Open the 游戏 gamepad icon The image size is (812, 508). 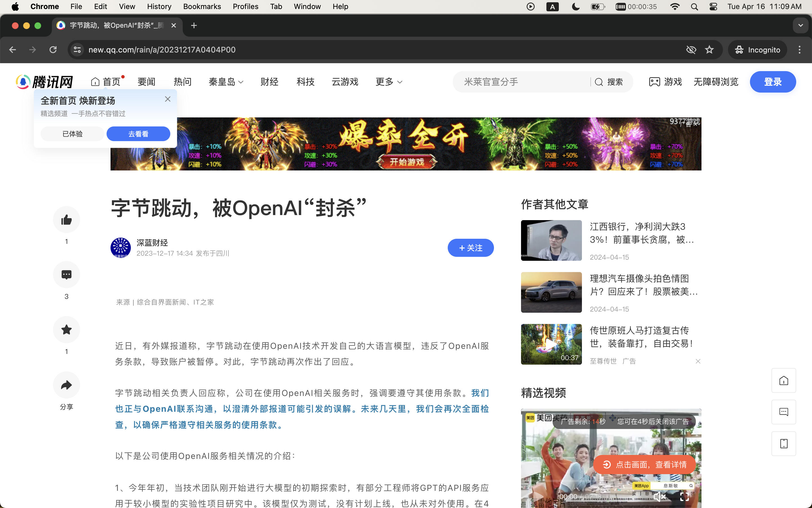tap(655, 82)
